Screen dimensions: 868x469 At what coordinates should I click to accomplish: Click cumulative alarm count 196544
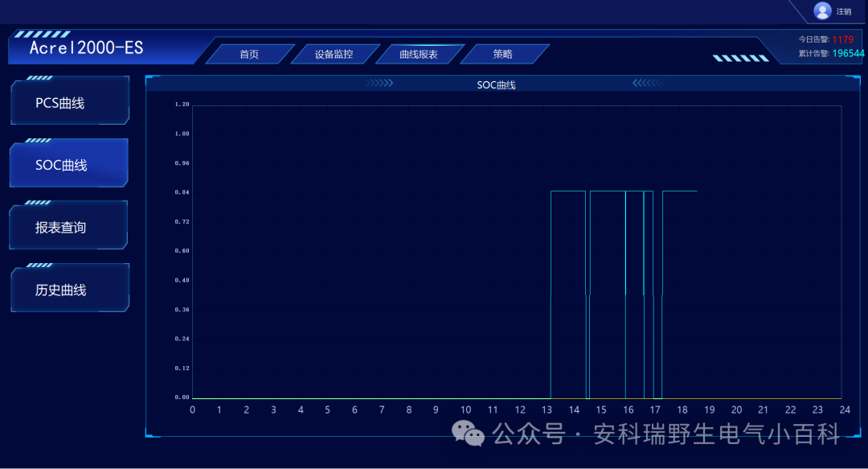(x=848, y=53)
